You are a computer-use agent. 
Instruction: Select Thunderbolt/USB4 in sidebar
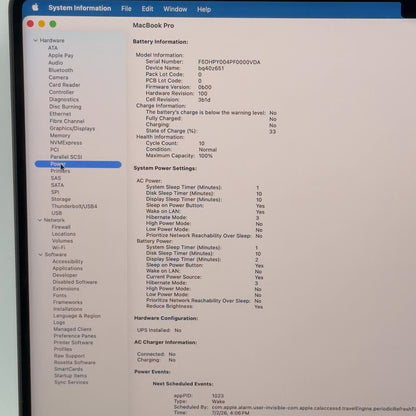pyautogui.click(x=74, y=206)
